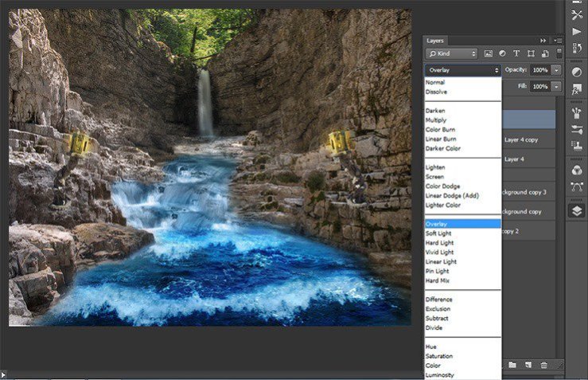Open the History panel icon
This screenshot has height=380, width=588.
click(576, 49)
